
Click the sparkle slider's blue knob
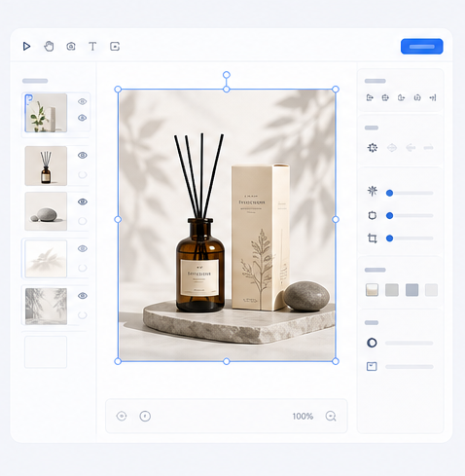(x=389, y=193)
